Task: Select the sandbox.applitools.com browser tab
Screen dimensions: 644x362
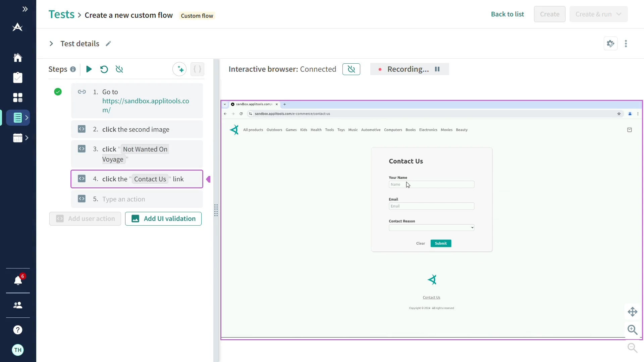Action: coord(254,104)
